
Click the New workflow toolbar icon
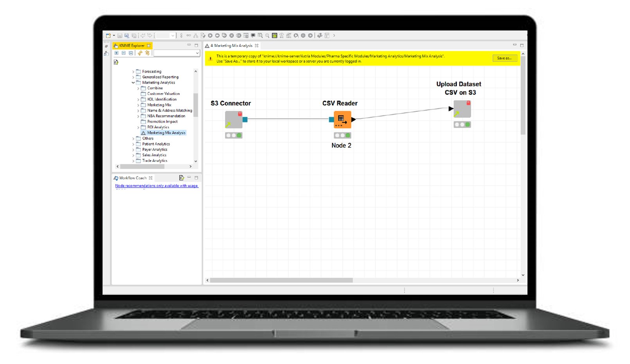[108, 36]
